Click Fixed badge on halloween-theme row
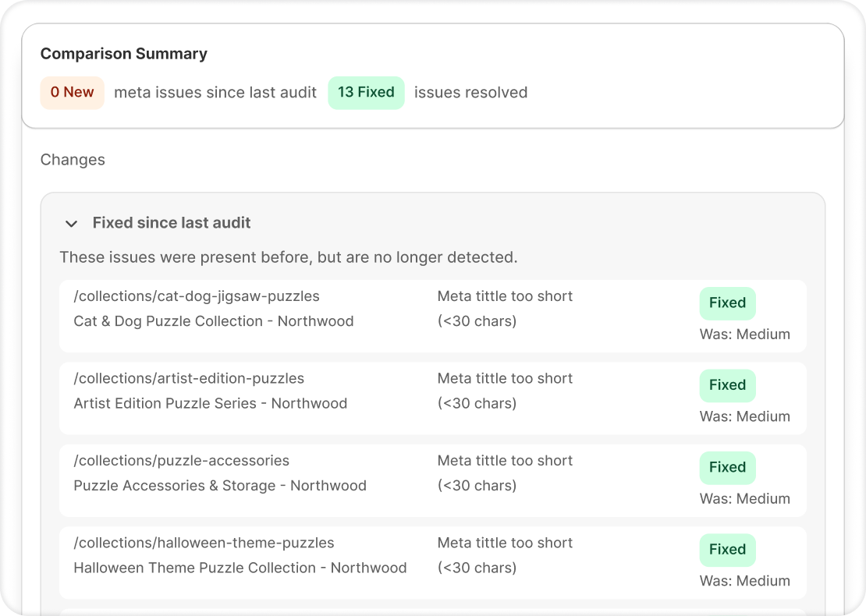The image size is (866, 616). pyautogui.click(x=727, y=550)
